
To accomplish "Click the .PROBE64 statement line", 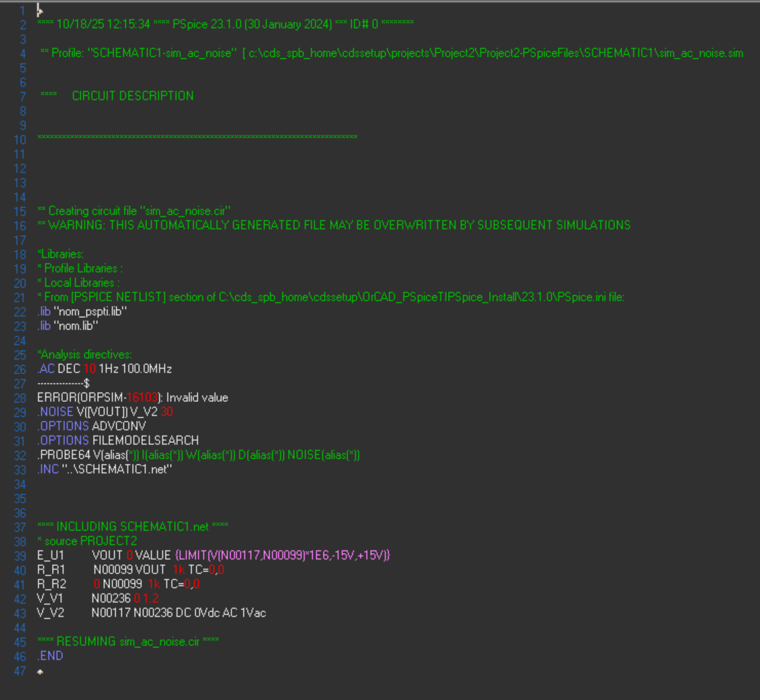I will point(198,455).
